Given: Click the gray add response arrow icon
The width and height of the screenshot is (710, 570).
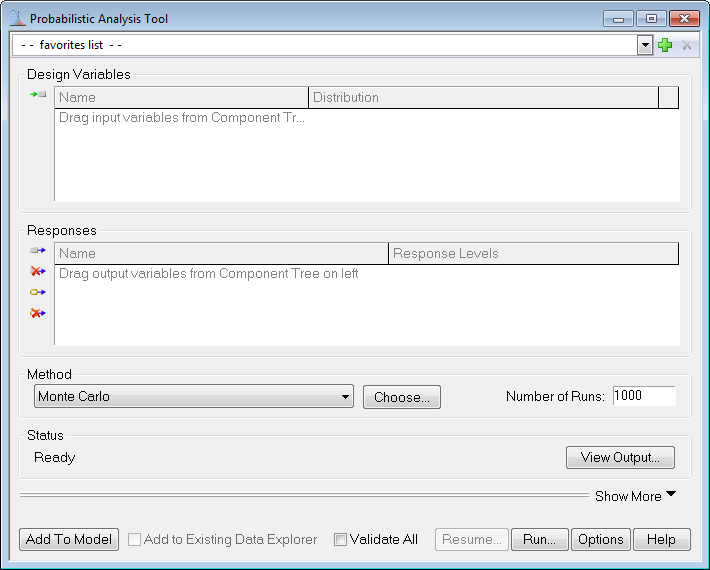Looking at the screenshot, I should (38, 251).
